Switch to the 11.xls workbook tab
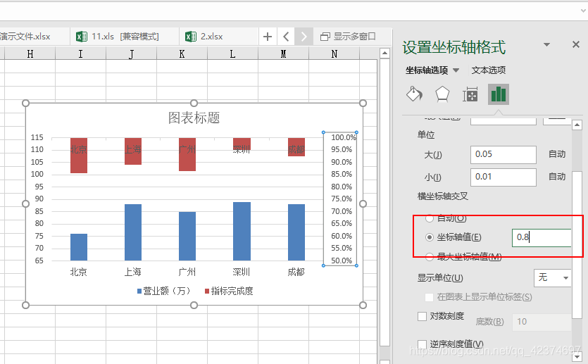 (124, 37)
